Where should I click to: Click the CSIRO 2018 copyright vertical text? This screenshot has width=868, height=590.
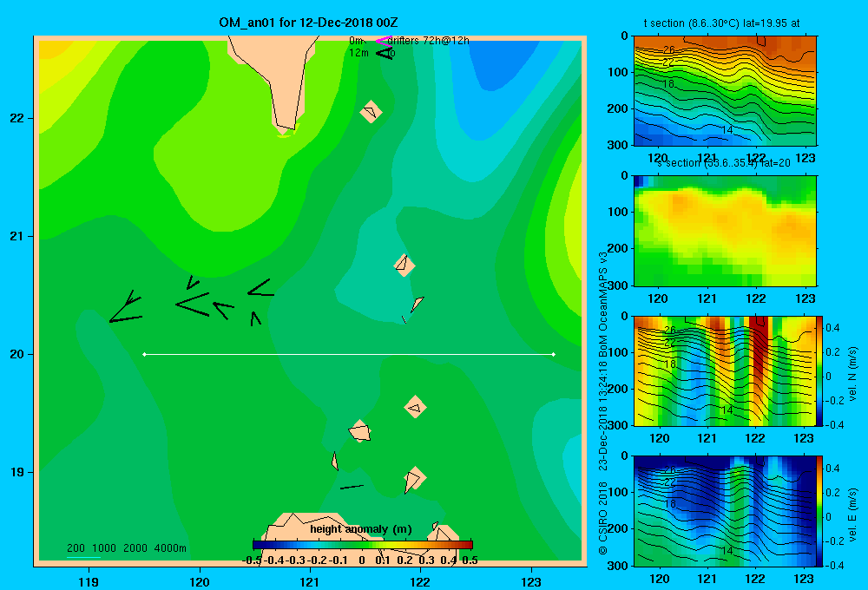pos(603,517)
